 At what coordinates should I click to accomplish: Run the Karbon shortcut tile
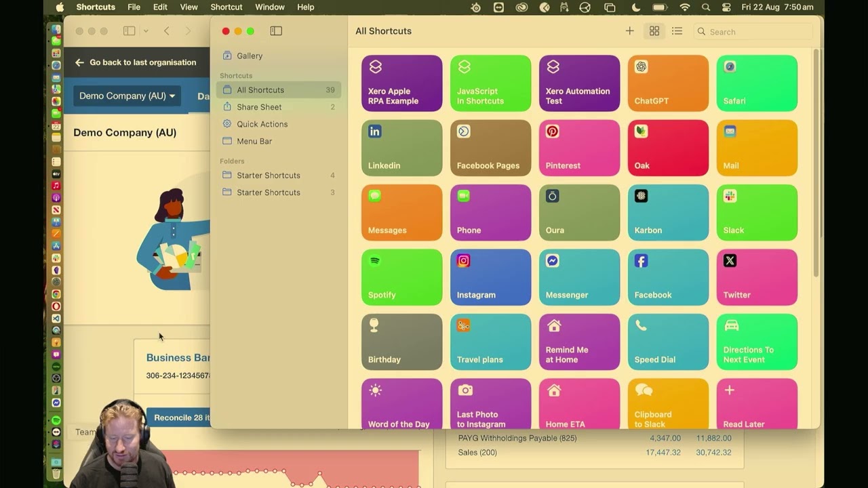pos(668,213)
